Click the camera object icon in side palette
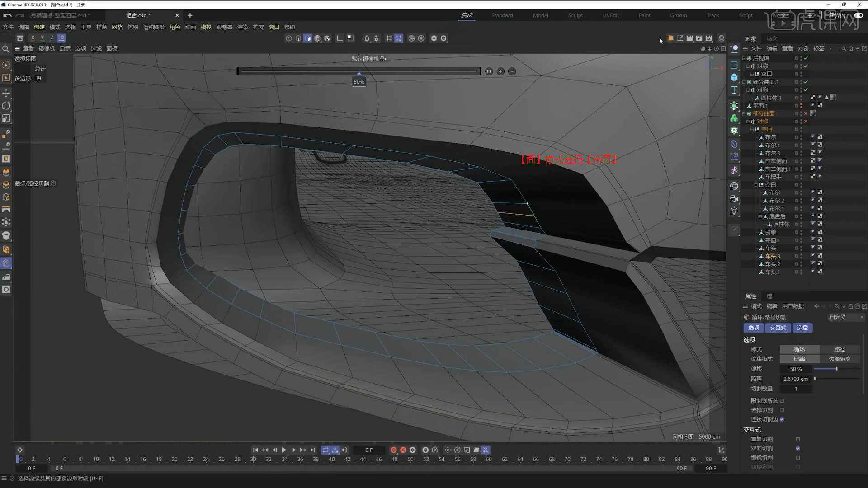 [x=734, y=199]
